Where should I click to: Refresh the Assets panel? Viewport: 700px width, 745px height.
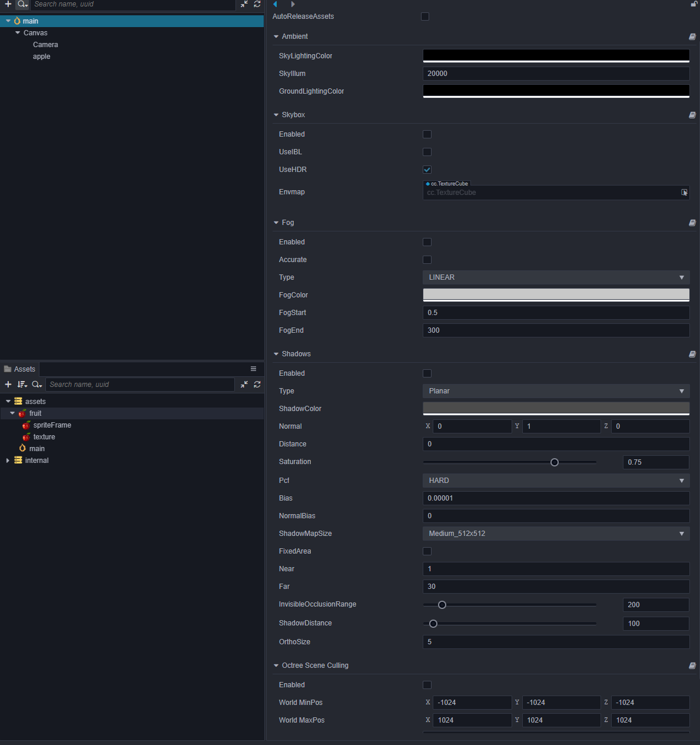tap(257, 385)
